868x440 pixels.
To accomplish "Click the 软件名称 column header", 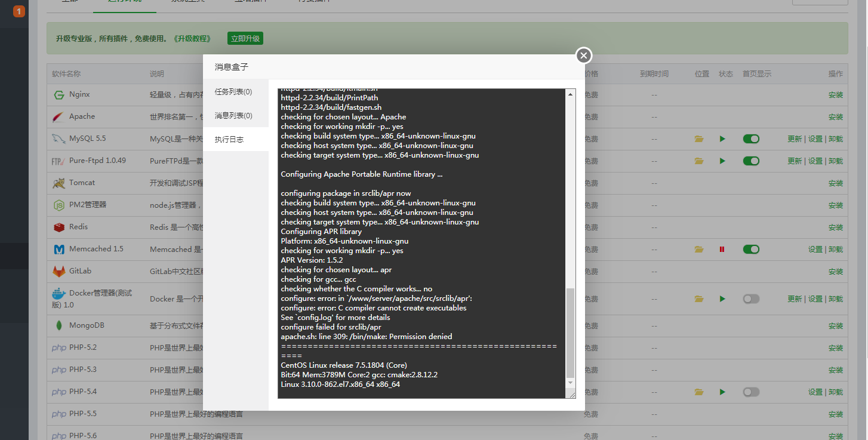I will 66,74.
